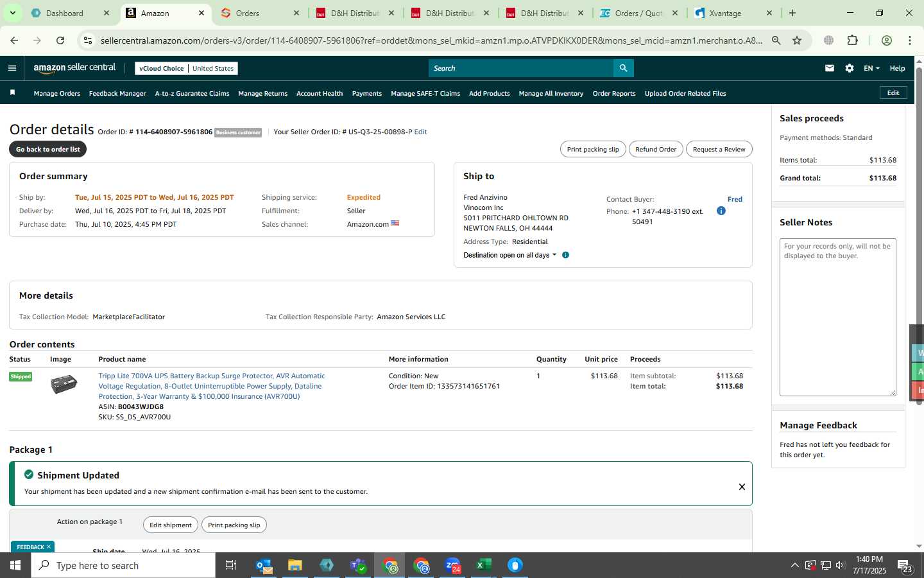Click into the Seller Notes text area

pos(837,317)
